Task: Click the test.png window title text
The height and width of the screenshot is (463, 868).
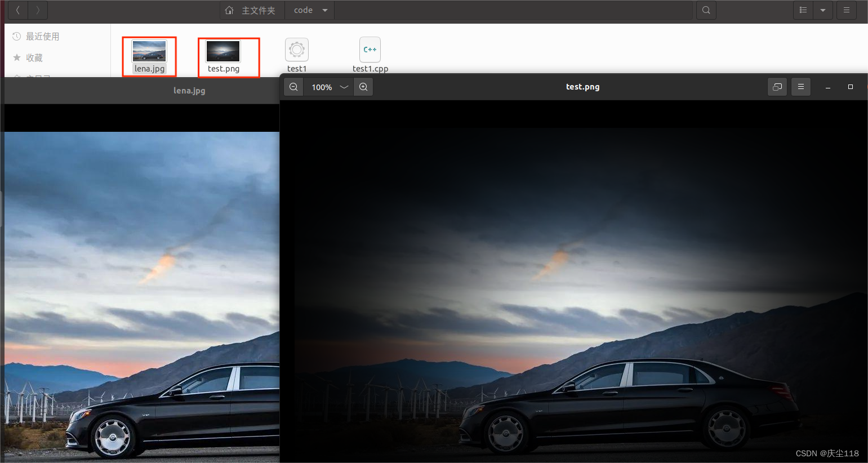Action: [x=582, y=87]
